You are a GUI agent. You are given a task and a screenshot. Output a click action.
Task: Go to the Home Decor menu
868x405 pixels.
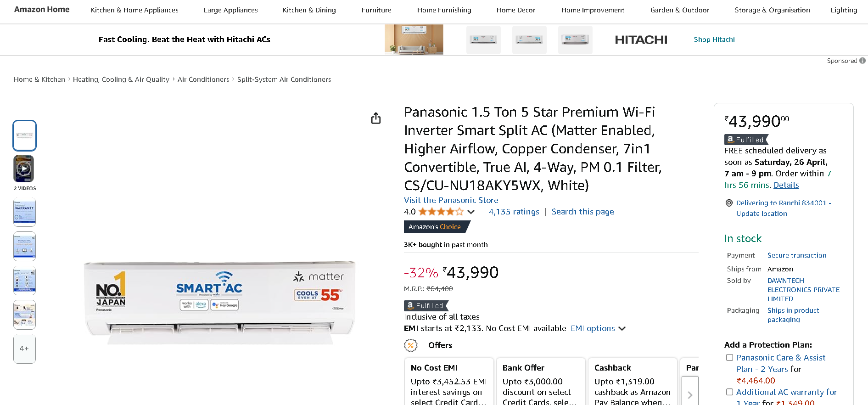pos(515,10)
